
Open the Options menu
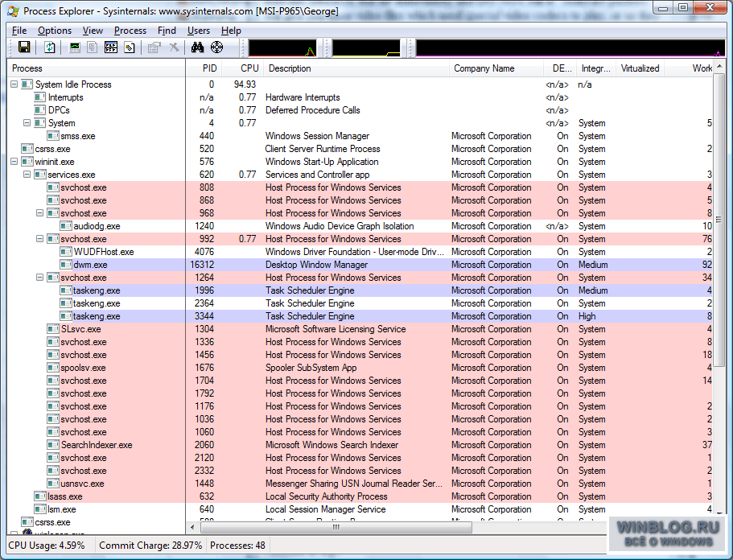(55, 31)
